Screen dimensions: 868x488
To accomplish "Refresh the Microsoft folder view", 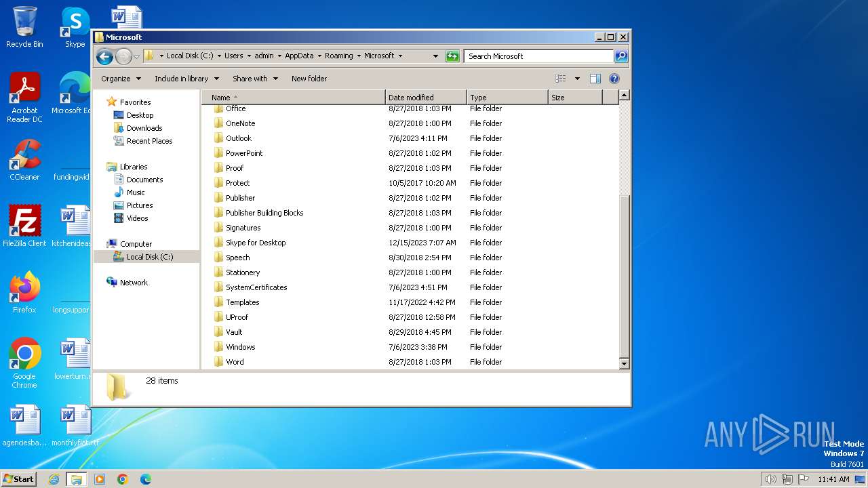I will (x=452, y=56).
